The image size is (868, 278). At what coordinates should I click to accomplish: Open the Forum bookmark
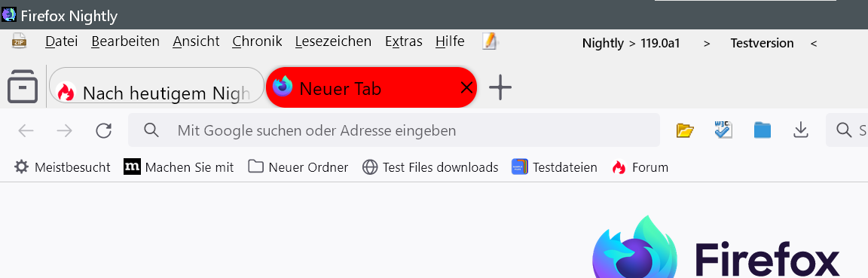(x=640, y=166)
